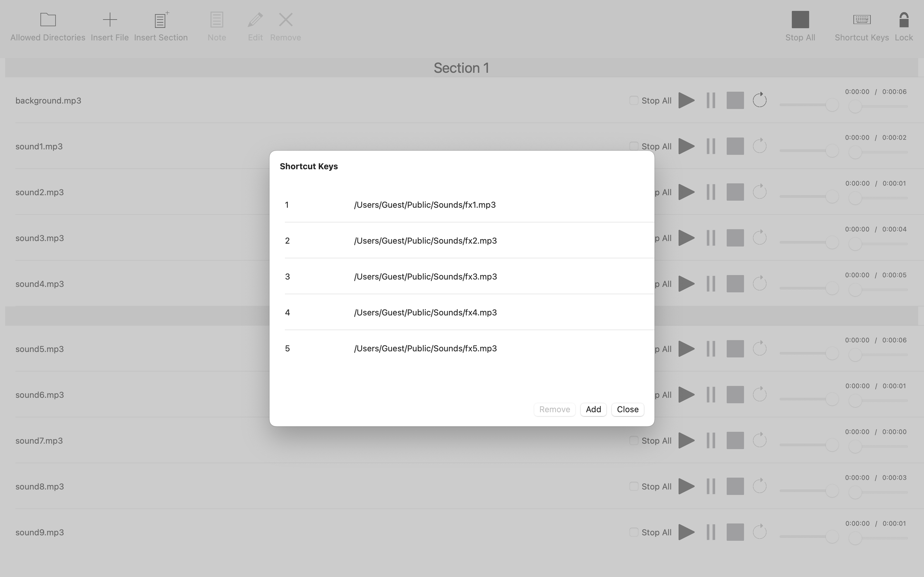924x577 pixels.
Task: Click Section 1 header bar
Action: 461,68
